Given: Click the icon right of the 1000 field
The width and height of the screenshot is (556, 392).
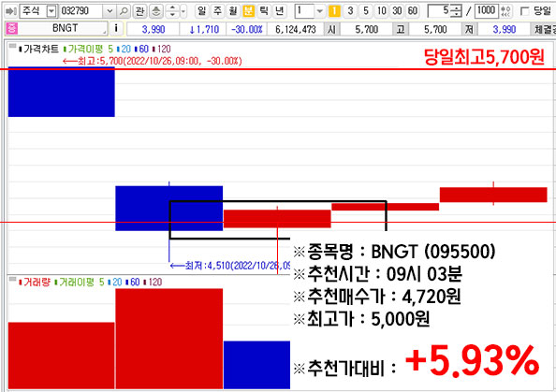Looking at the screenshot, I should tap(506, 11).
